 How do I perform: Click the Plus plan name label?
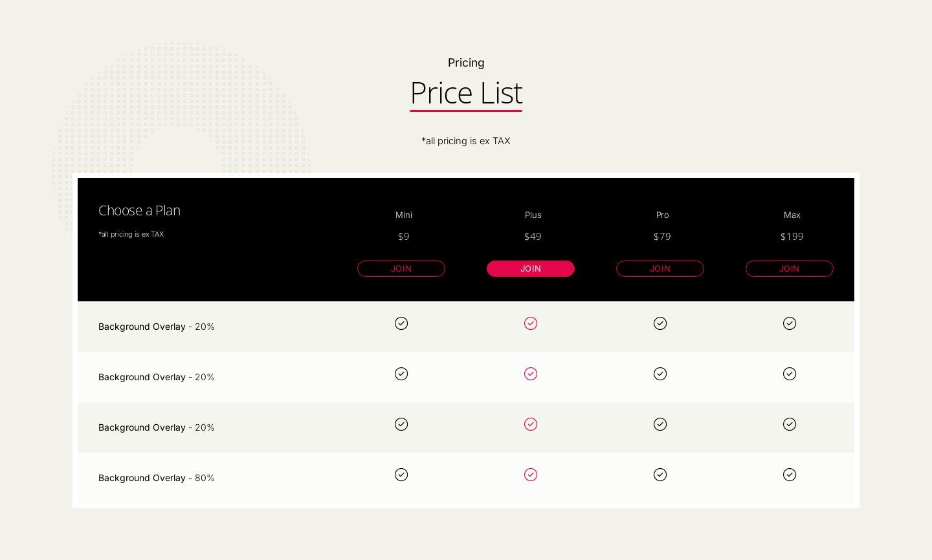533,215
